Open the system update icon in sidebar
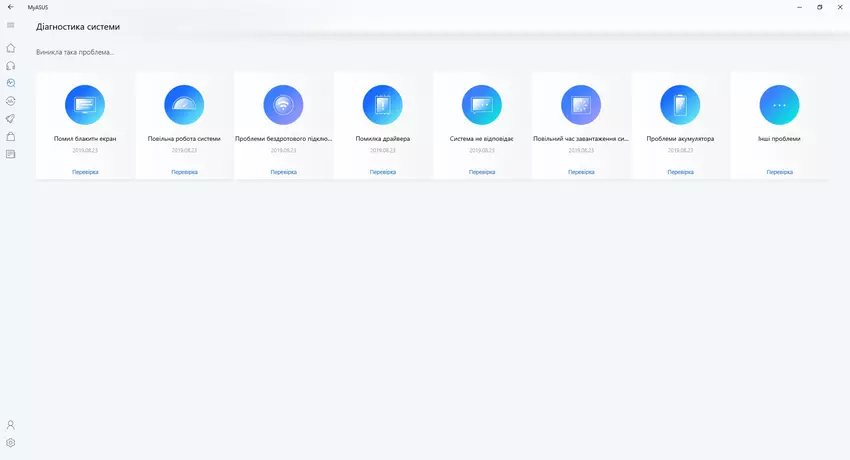The height and width of the screenshot is (460, 850). coord(11,101)
